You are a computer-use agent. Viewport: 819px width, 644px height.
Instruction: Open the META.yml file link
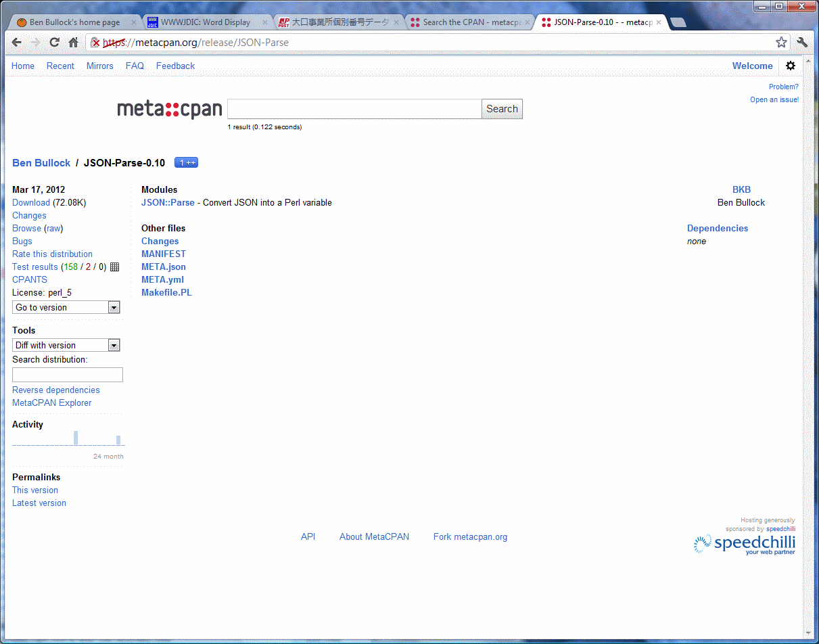(x=162, y=279)
